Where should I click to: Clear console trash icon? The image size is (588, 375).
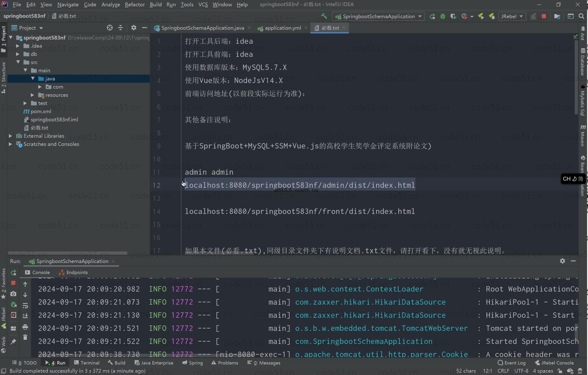pos(25,337)
